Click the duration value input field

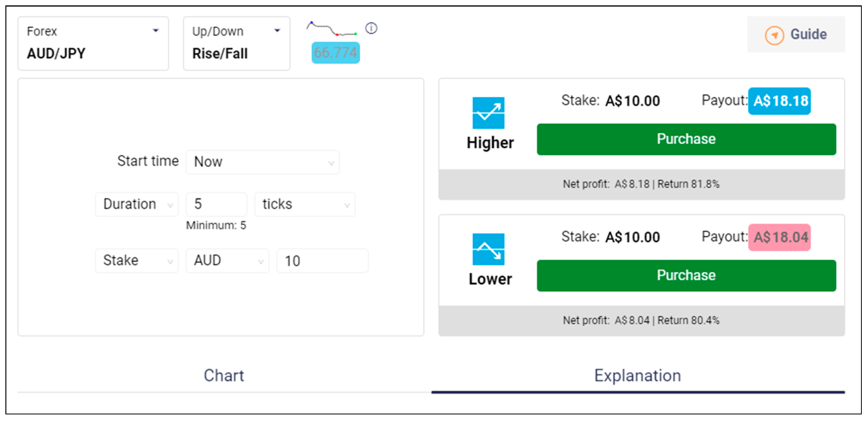click(x=216, y=205)
